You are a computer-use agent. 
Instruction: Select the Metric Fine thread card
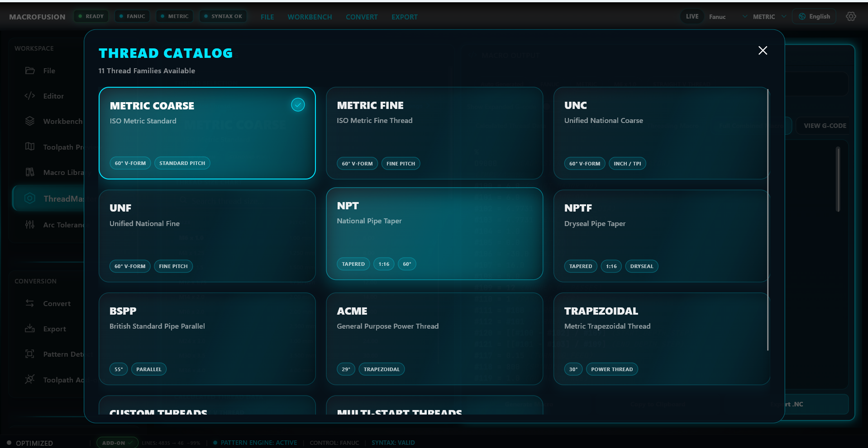click(x=434, y=133)
